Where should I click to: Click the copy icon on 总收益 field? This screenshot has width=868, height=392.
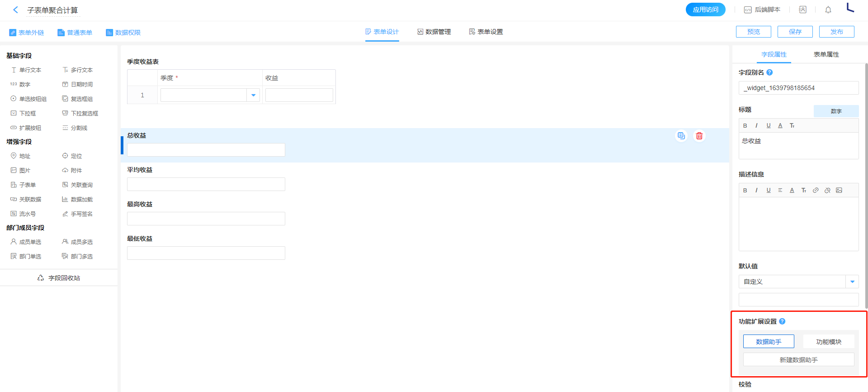[x=681, y=136]
